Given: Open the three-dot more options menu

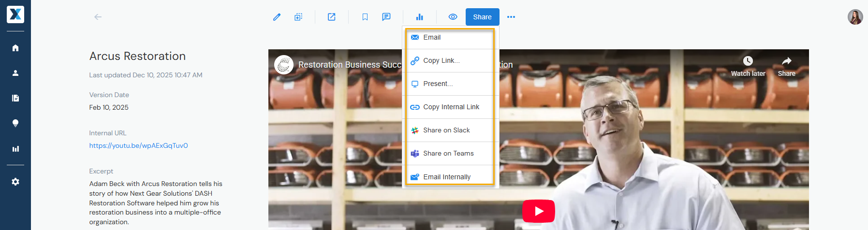Looking at the screenshot, I should 511,17.
